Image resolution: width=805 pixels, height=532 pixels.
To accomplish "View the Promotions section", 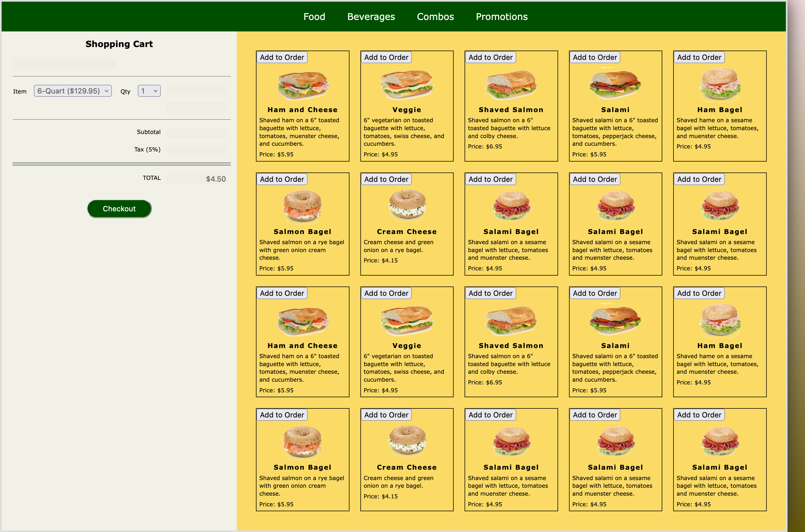I will point(501,16).
